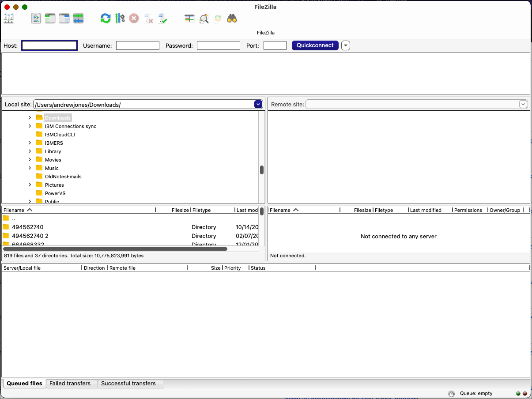Click the Local site path text field

click(x=144, y=105)
